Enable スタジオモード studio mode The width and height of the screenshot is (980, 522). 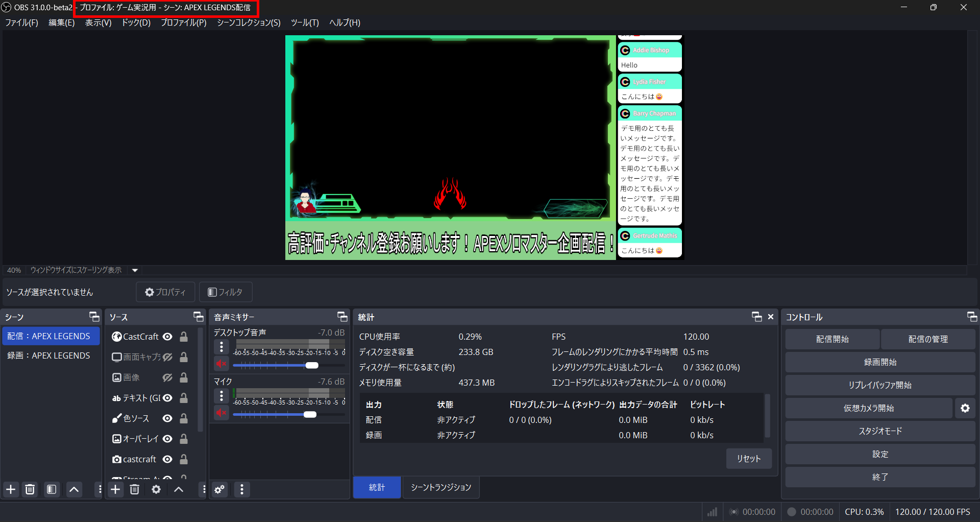(880, 431)
